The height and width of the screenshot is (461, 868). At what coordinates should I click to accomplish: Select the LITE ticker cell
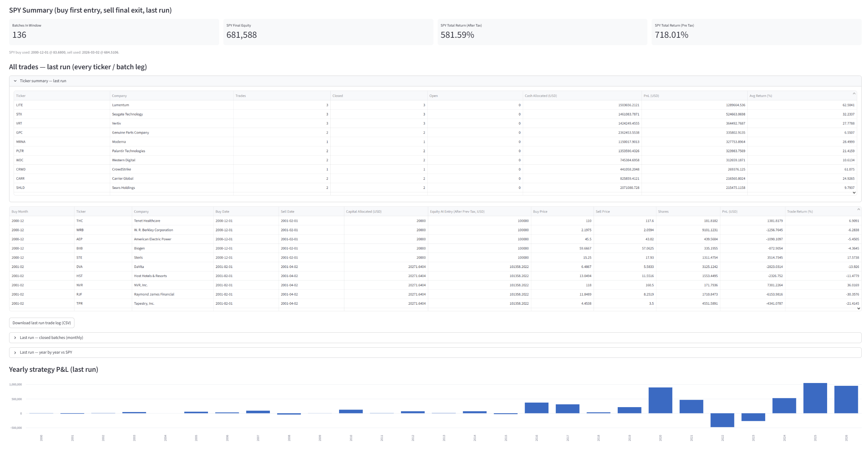click(20, 105)
